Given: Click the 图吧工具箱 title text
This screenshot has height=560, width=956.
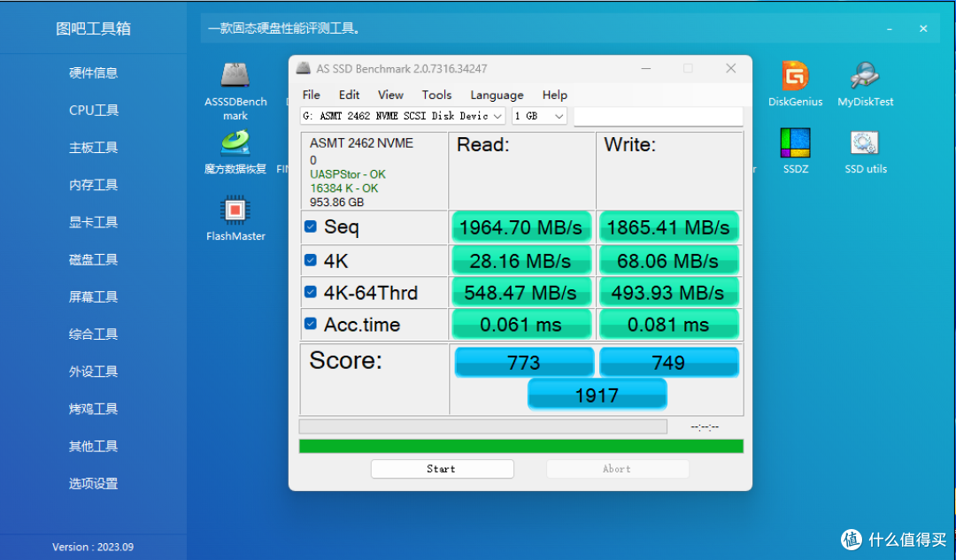Looking at the screenshot, I should tap(93, 28).
